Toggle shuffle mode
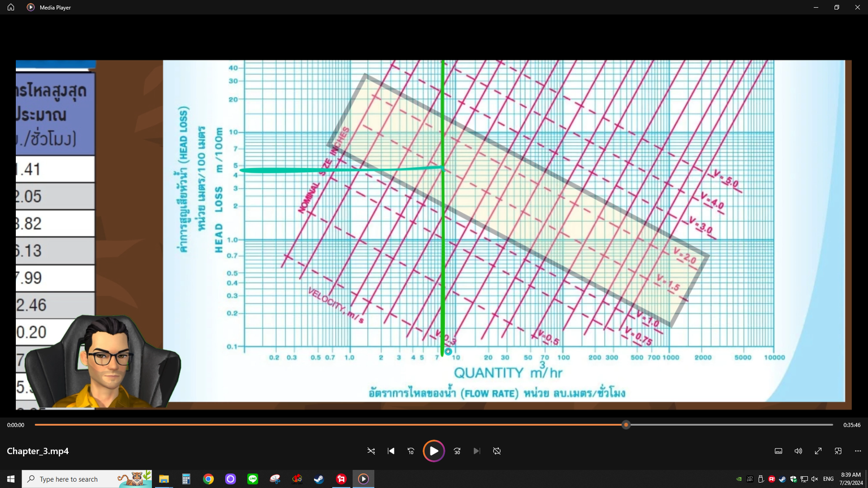Image resolution: width=868 pixels, height=488 pixels. click(x=371, y=451)
